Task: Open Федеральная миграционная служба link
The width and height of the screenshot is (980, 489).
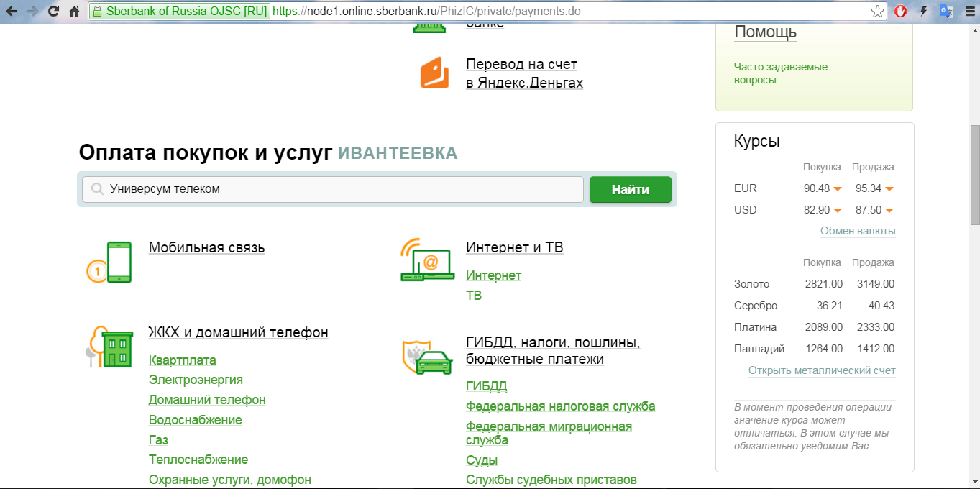Action: [x=549, y=433]
